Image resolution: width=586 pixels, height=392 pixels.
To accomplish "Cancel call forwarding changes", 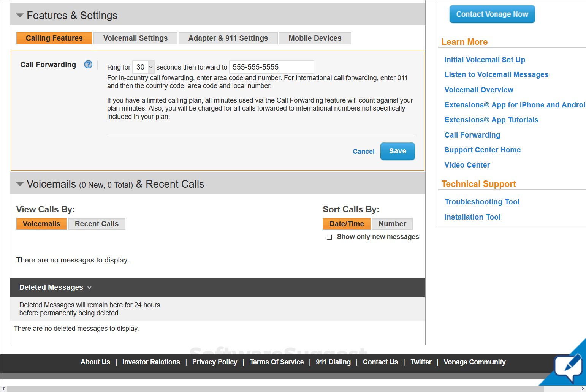I will point(363,152).
